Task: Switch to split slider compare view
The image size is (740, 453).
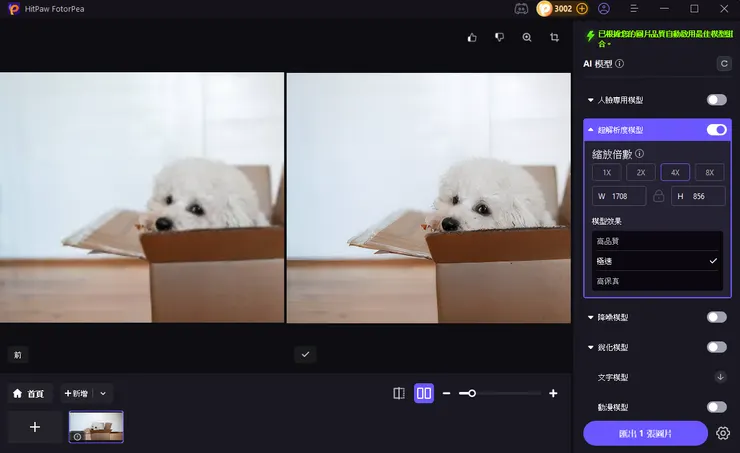Action: 399,393
